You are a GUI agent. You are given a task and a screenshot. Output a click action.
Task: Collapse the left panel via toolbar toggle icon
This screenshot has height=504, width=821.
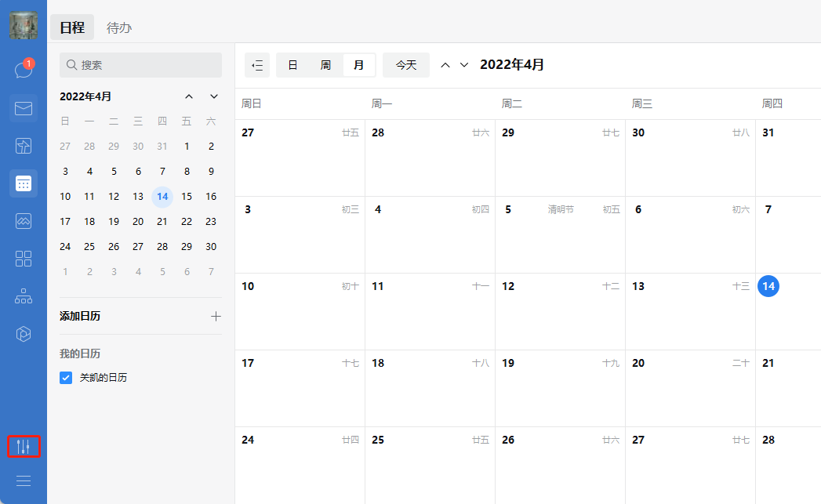(257, 66)
